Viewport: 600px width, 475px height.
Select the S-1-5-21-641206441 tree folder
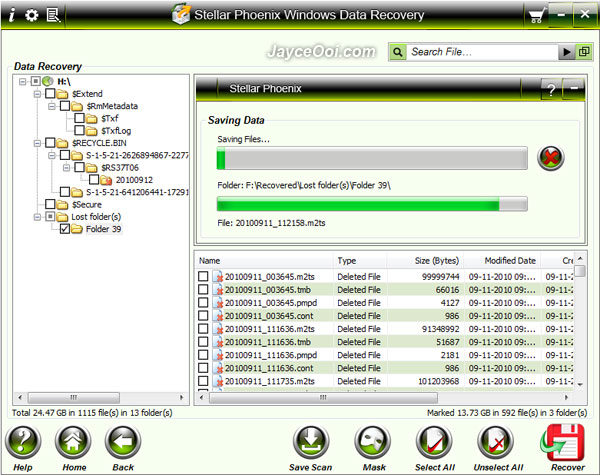pos(137,192)
